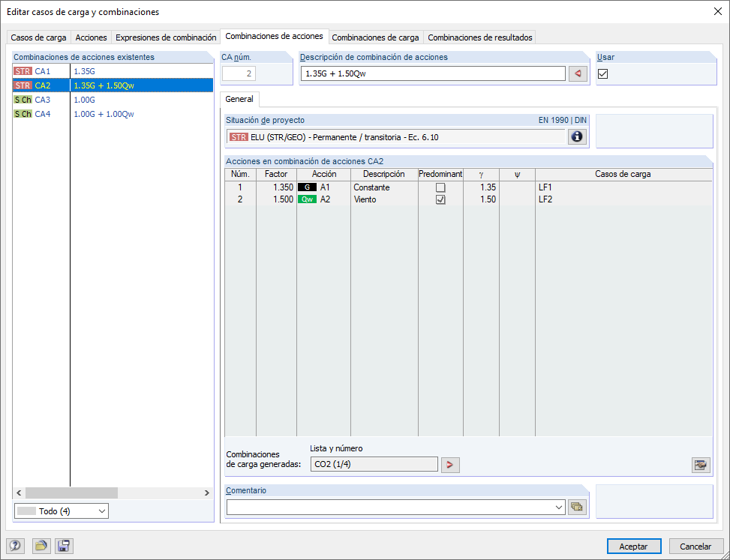
Task: Click the Predominant column header
Action: (x=440, y=175)
